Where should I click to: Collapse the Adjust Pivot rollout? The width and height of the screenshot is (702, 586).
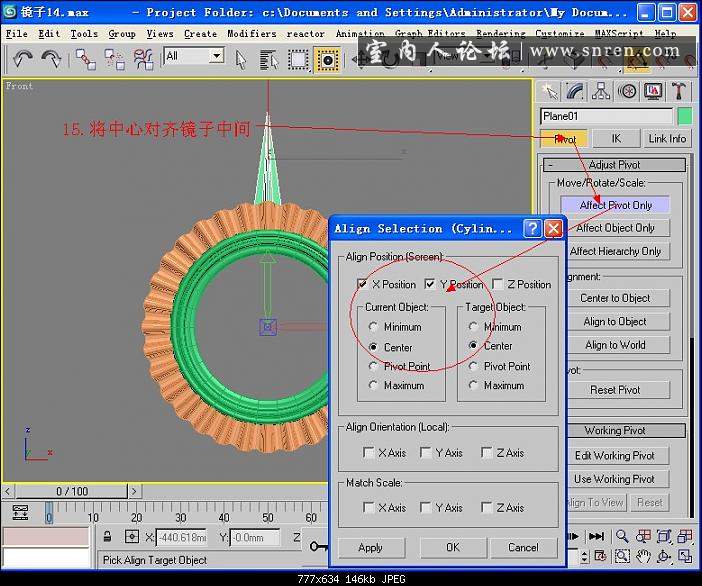point(614,165)
